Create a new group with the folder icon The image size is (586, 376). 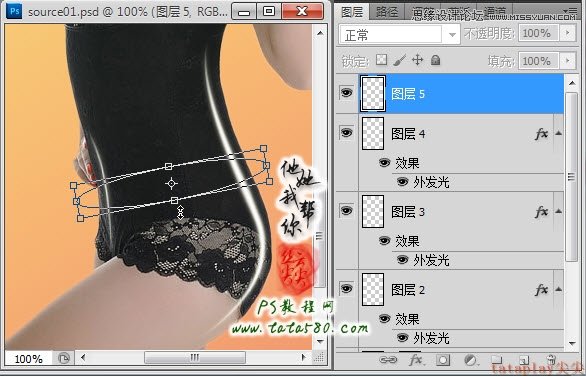497,360
